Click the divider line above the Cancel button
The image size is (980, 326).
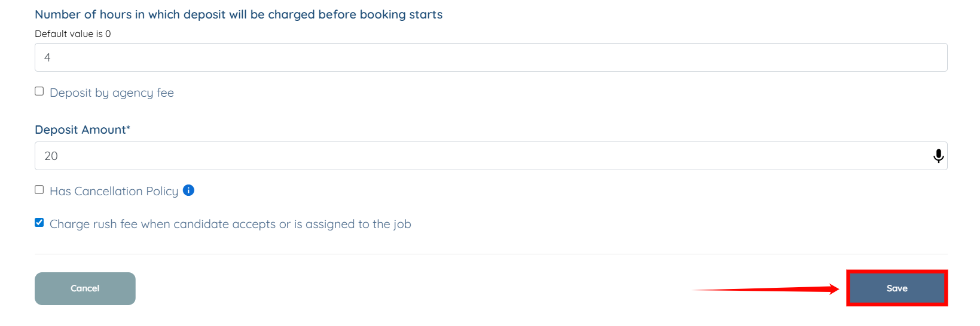[490, 254]
